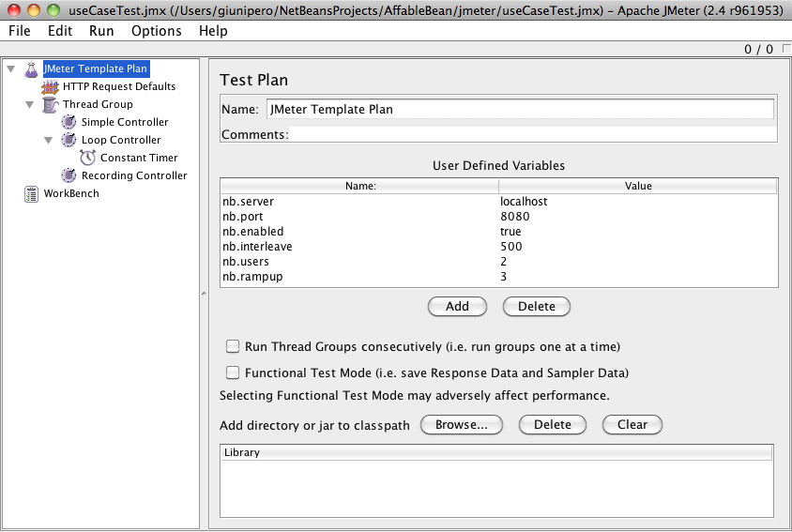The height and width of the screenshot is (532, 792).
Task: Collapse the Thread Group disclosure triangle
Action: click(29, 104)
